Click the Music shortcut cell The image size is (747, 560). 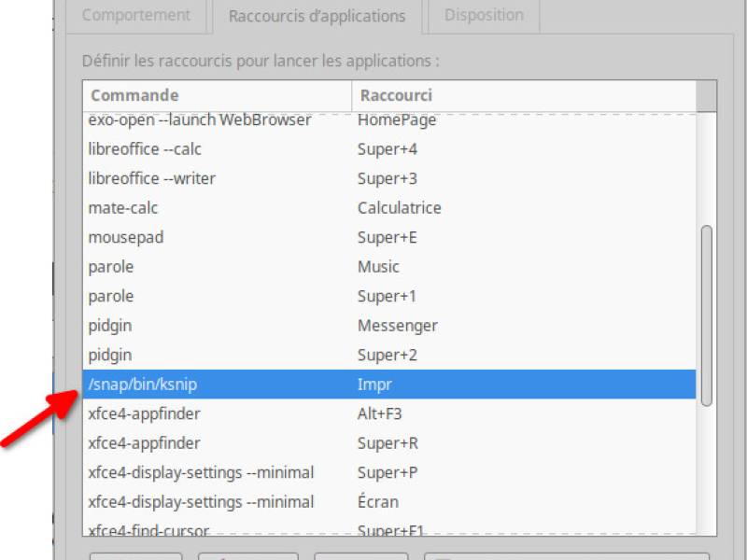tap(378, 267)
